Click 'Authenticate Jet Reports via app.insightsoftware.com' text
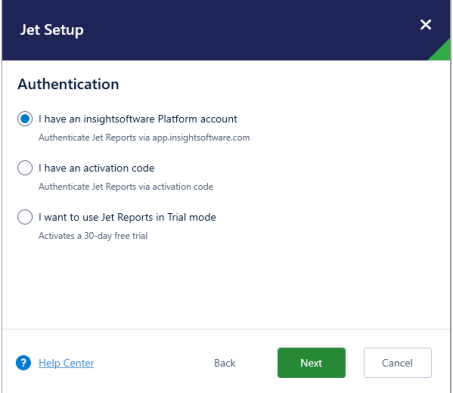Image resolution: width=453 pixels, height=393 pixels. point(144,138)
